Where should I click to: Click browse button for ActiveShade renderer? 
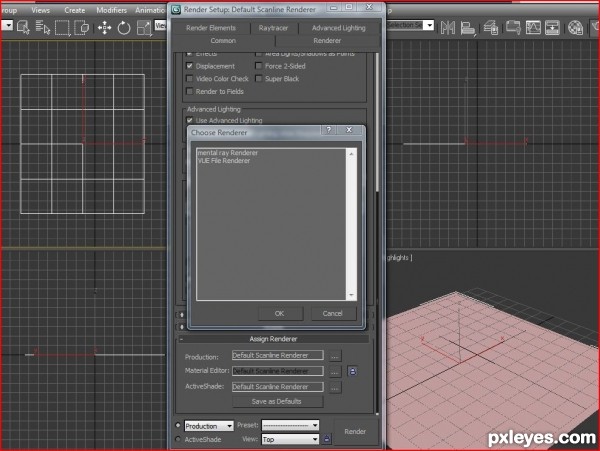[x=334, y=388]
